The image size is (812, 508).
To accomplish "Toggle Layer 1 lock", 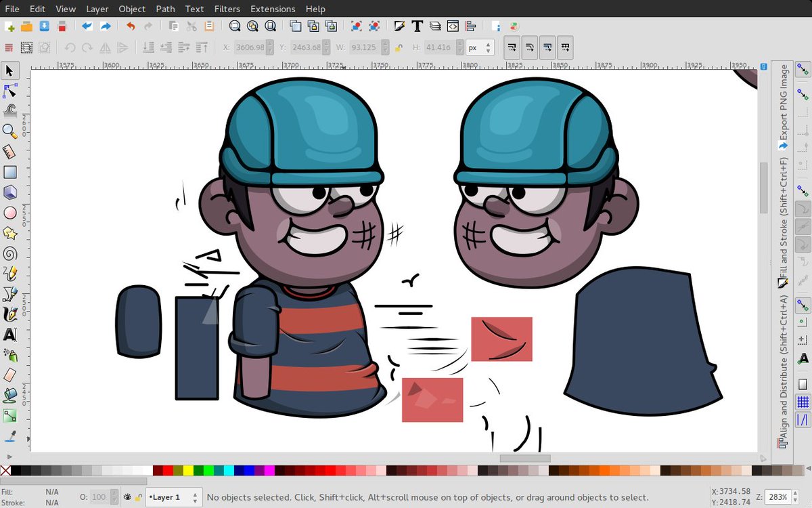I will tap(138, 497).
